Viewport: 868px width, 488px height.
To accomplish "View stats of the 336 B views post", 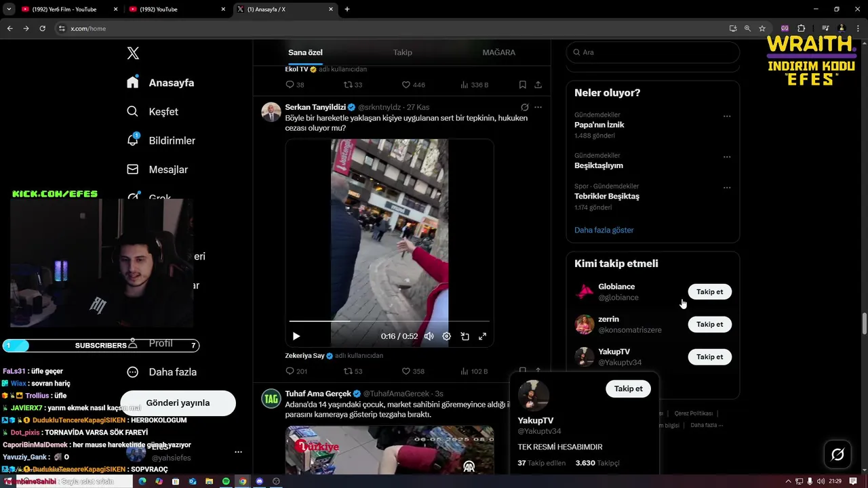I will tap(475, 85).
